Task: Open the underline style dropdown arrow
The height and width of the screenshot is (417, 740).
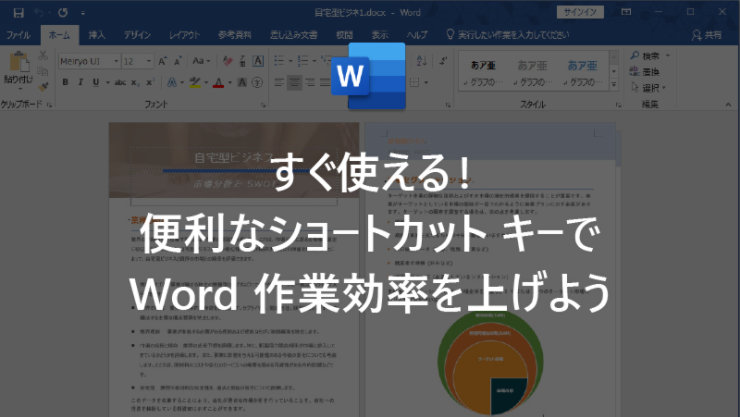Action: pyautogui.click(x=108, y=83)
